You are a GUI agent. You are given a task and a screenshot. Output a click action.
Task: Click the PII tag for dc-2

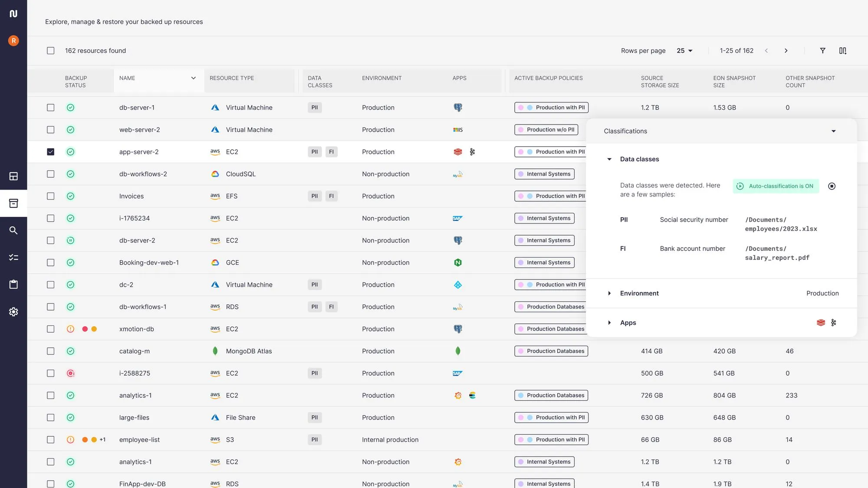click(x=315, y=285)
